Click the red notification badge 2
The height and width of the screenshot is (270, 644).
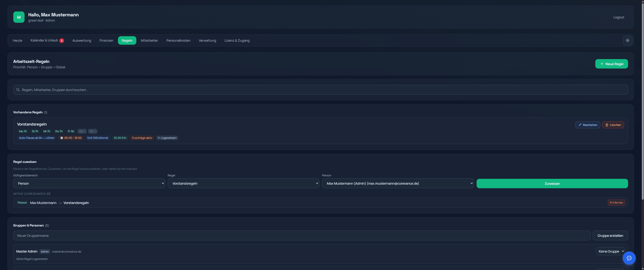(61, 41)
